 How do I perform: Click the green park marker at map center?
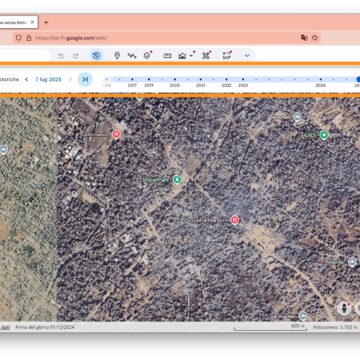pos(177,180)
